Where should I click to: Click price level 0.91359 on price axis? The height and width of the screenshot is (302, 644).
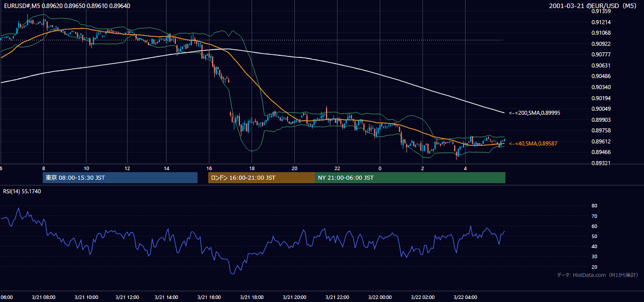click(x=601, y=11)
